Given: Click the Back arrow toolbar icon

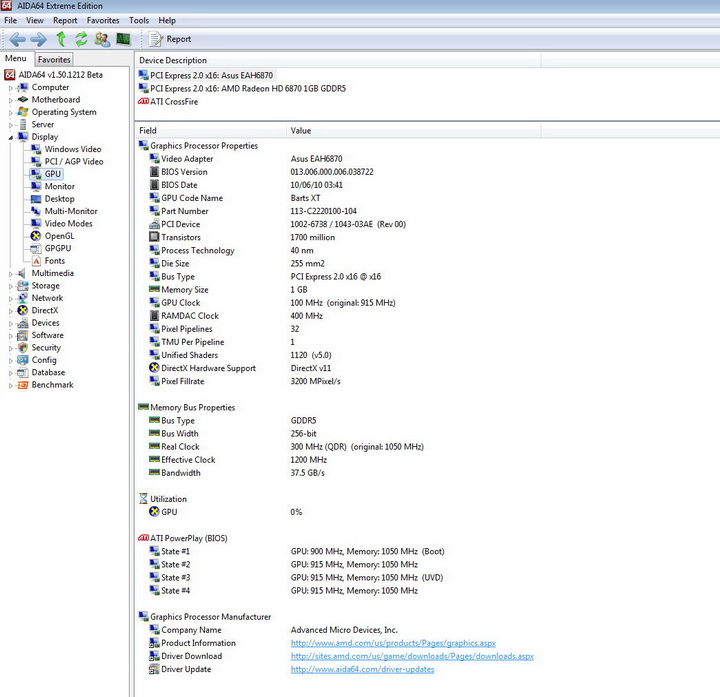Looking at the screenshot, I should coord(17,39).
